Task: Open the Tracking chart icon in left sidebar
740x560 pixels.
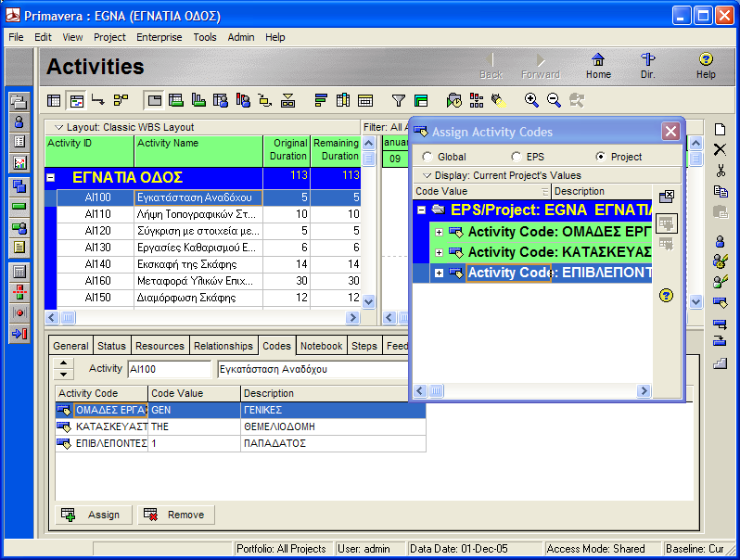Action: 19,163
